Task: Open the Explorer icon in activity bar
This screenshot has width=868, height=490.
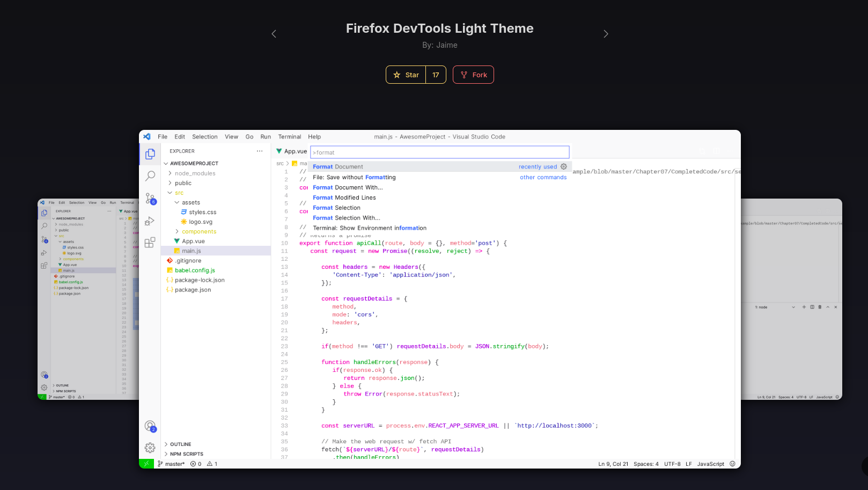Action: tap(150, 154)
